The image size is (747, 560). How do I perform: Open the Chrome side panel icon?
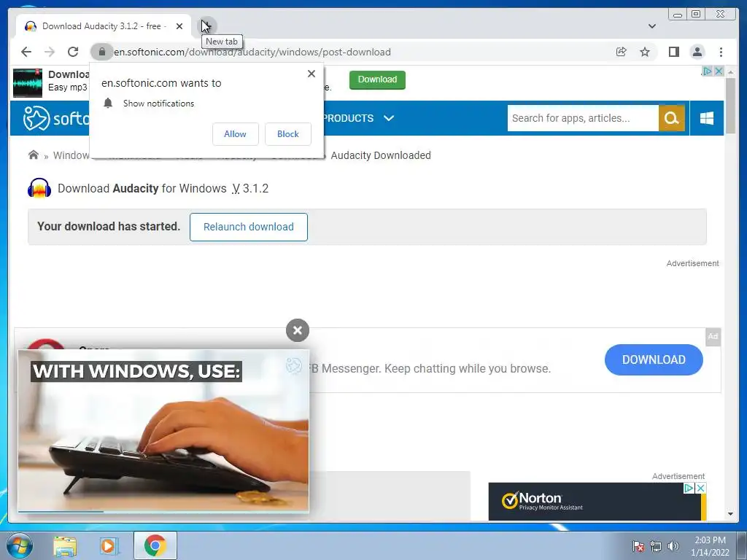[673, 52]
